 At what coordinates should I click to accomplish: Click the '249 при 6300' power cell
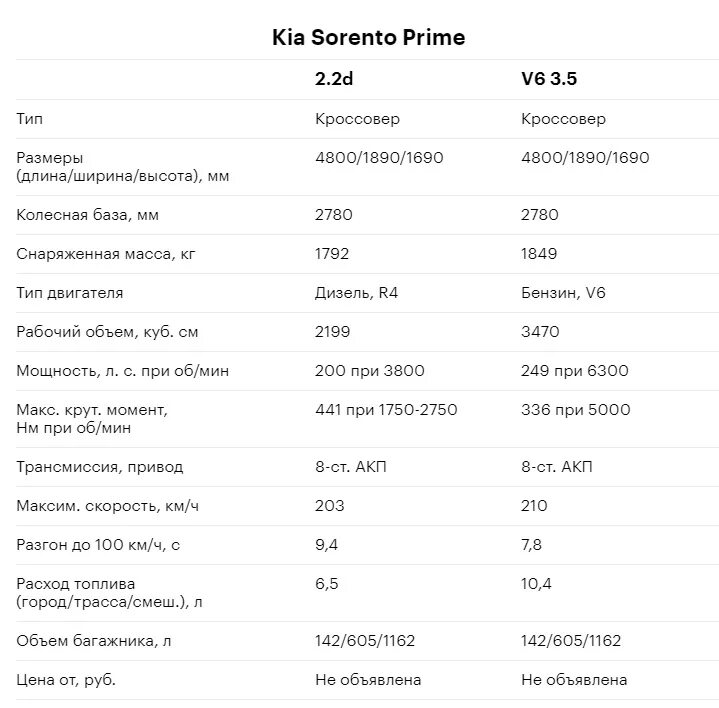[574, 371]
